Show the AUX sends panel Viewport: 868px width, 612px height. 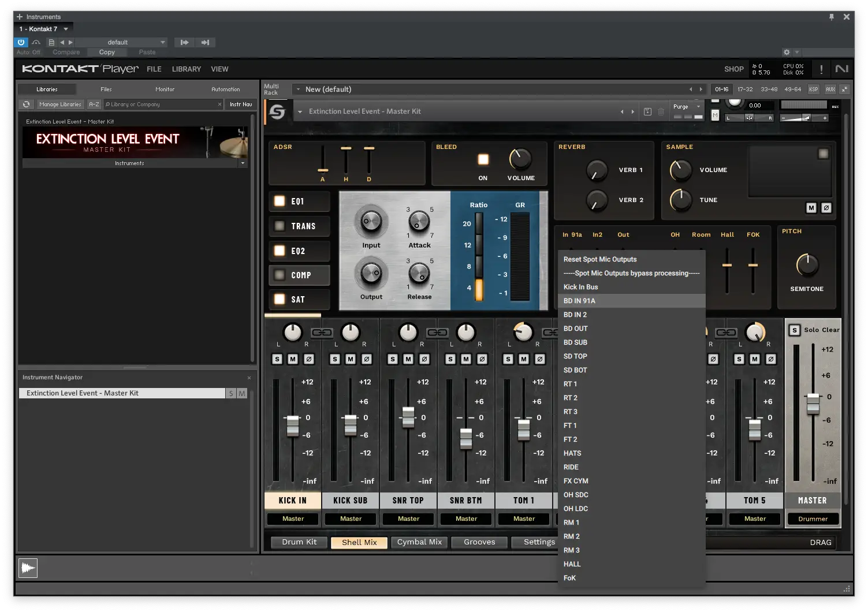click(x=830, y=89)
